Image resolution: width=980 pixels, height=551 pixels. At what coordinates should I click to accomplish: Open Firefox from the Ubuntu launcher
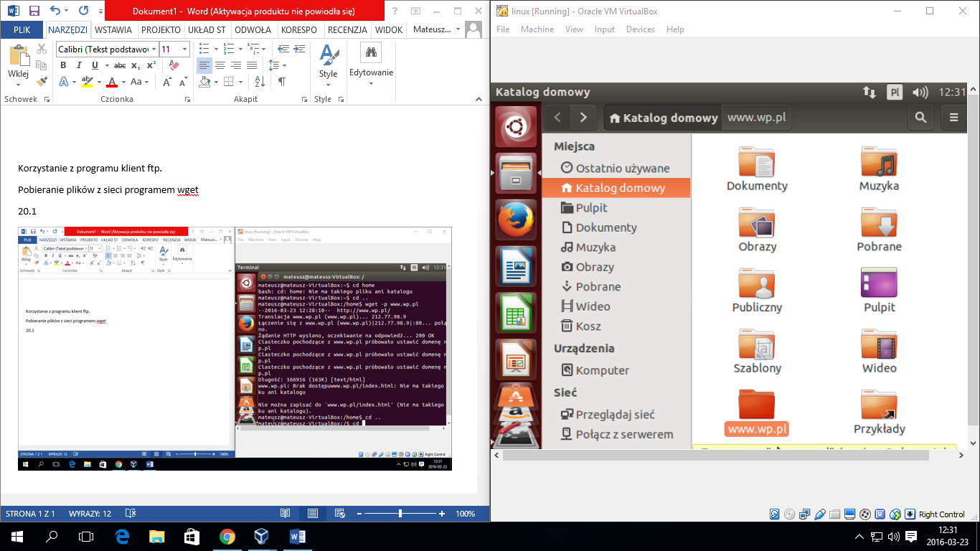(515, 219)
